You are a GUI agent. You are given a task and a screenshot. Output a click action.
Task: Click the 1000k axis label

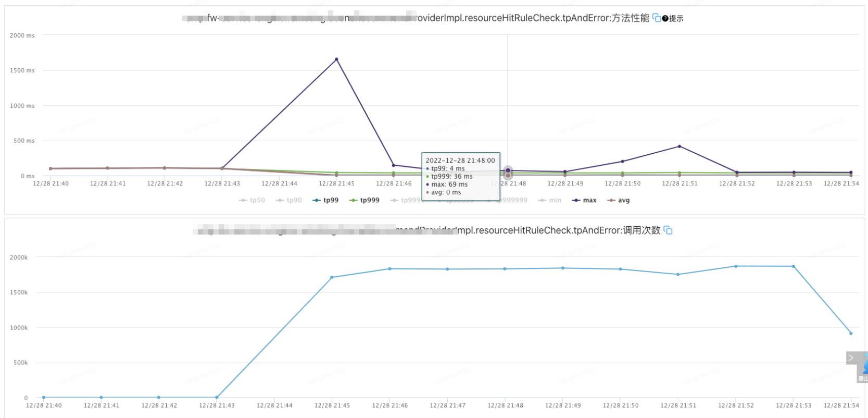coord(19,328)
